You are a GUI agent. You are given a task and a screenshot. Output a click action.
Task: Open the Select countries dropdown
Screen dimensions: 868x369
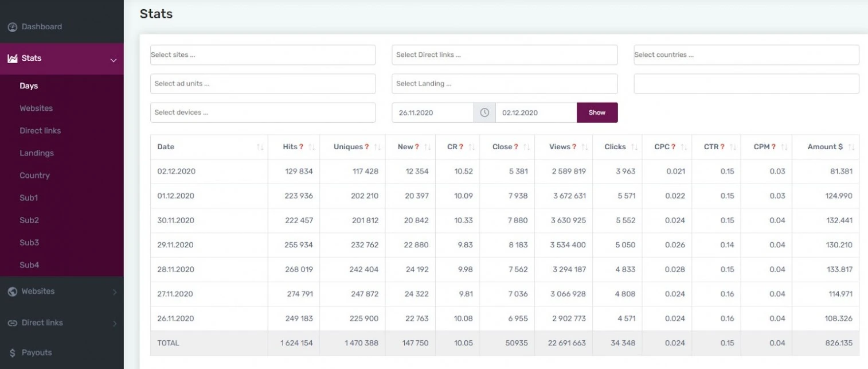(x=746, y=55)
